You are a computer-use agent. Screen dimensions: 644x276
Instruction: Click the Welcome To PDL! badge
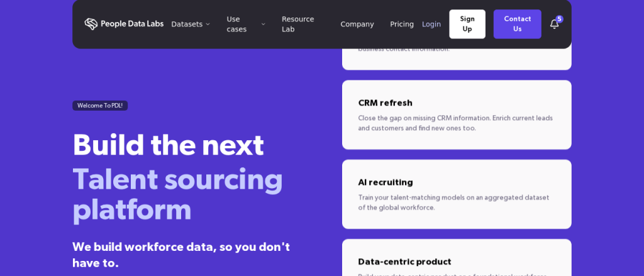100,106
